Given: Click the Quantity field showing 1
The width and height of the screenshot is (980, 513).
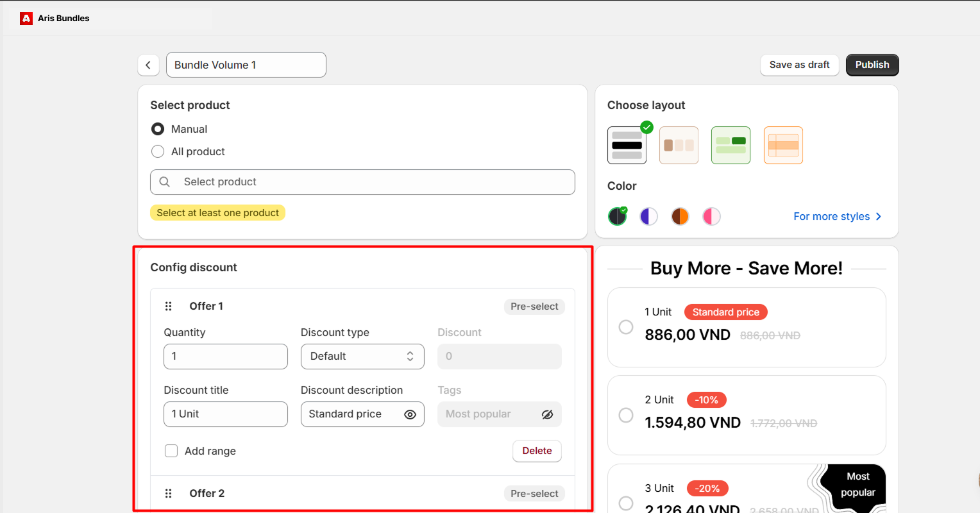Looking at the screenshot, I should (x=226, y=357).
